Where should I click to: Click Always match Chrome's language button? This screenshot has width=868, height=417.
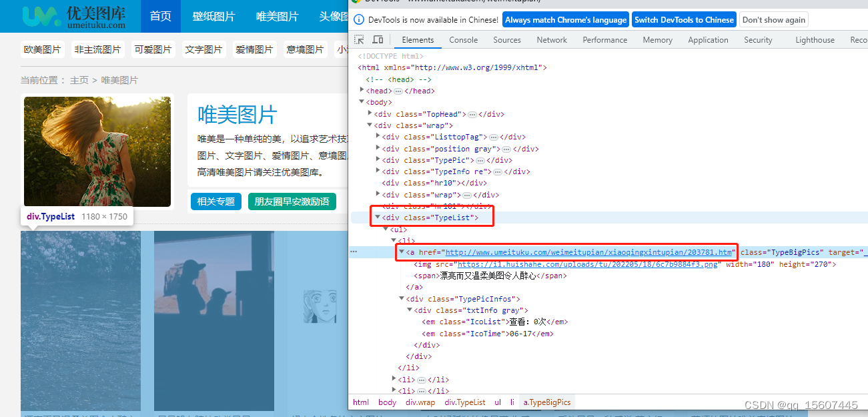(566, 20)
